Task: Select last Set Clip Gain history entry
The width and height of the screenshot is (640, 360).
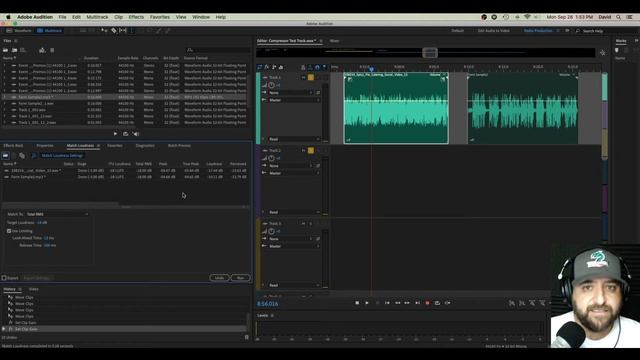Action: [124, 329]
